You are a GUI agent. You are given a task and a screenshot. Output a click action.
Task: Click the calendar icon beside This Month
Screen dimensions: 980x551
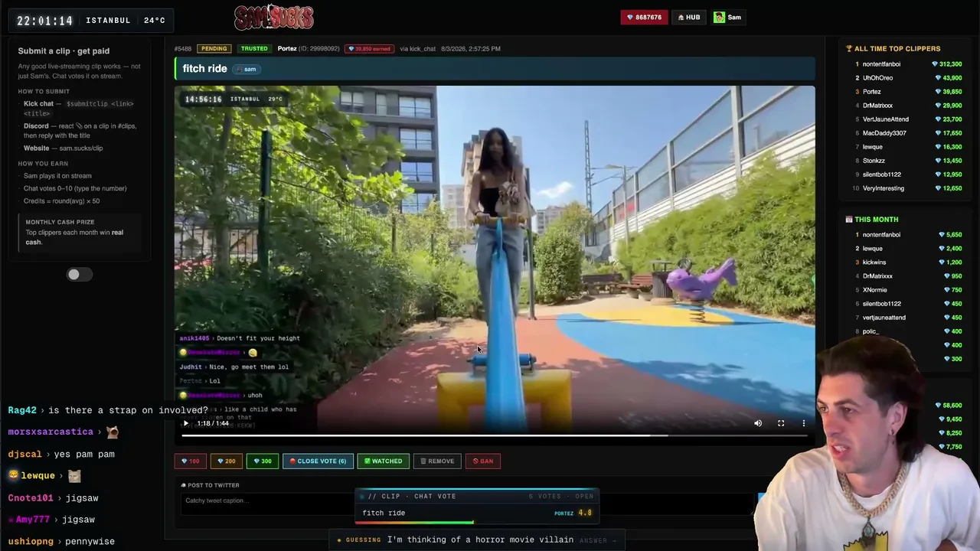coord(849,220)
